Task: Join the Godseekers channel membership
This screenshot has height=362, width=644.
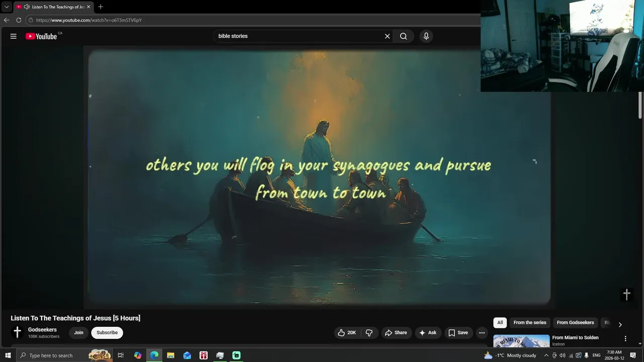Action: click(x=78, y=333)
